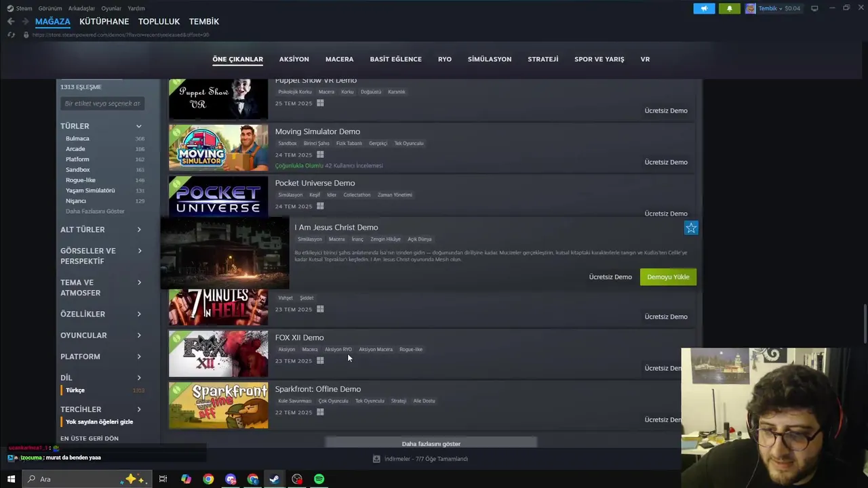Click Windows platform icon on Sparkfront: Offline Demo
The height and width of the screenshot is (488, 868).
click(320, 412)
